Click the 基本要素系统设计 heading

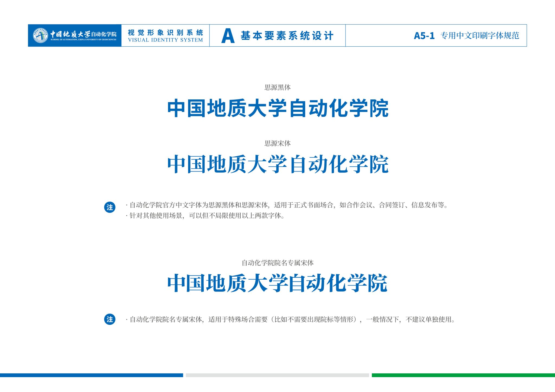point(287,36)
